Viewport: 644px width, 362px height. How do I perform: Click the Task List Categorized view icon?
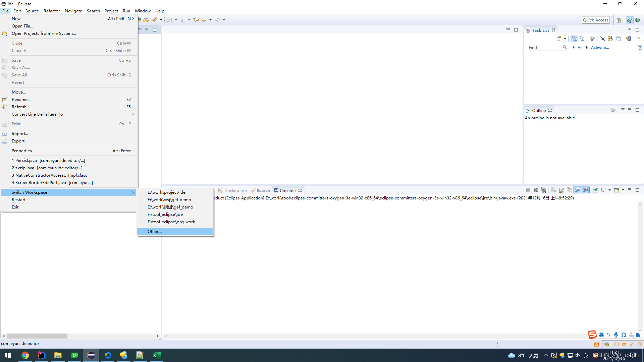click(575, 39)
